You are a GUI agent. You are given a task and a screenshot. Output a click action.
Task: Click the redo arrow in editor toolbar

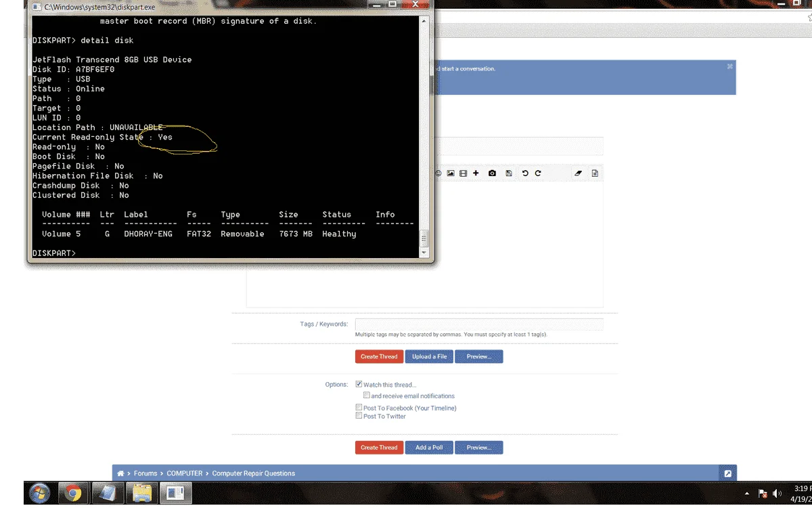[538, 173]
